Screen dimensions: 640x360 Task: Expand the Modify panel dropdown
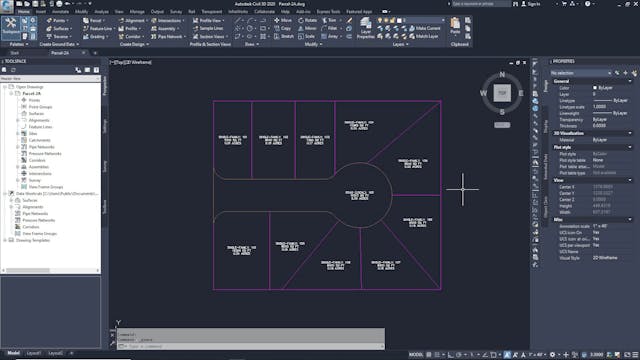(x=313, y=44)
